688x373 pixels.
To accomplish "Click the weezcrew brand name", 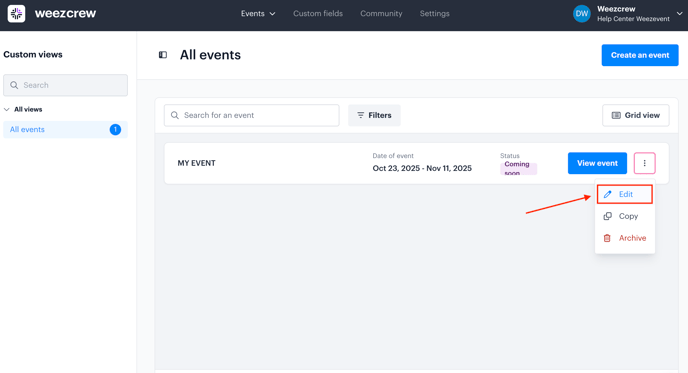I will point(65,14).
